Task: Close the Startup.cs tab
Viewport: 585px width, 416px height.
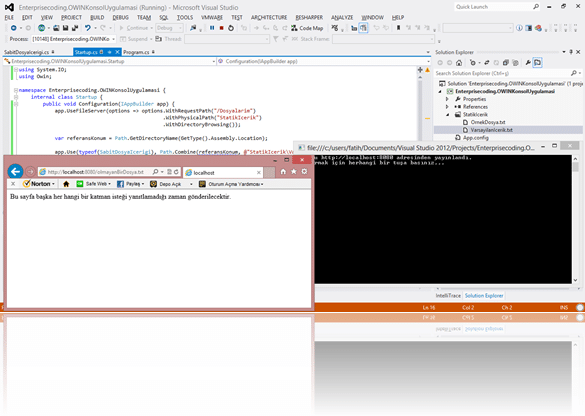Action: [117, 52]
